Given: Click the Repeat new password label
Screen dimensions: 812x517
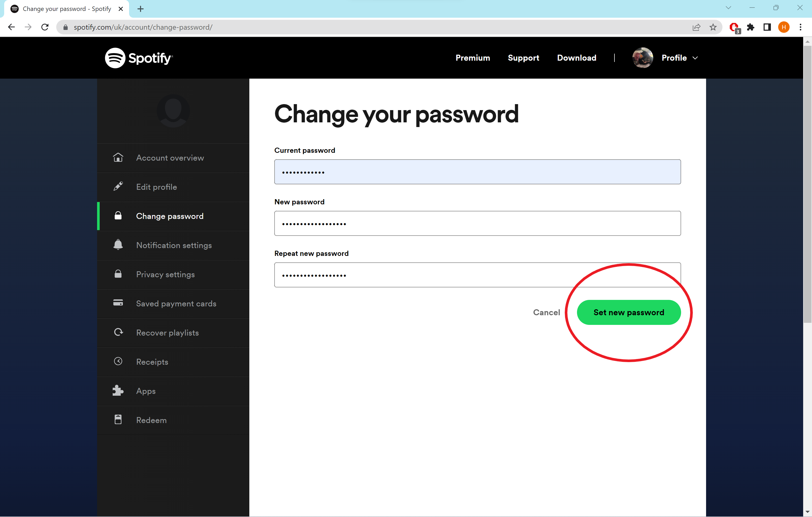Looking at the screenshot, I should tap(311, 253).
